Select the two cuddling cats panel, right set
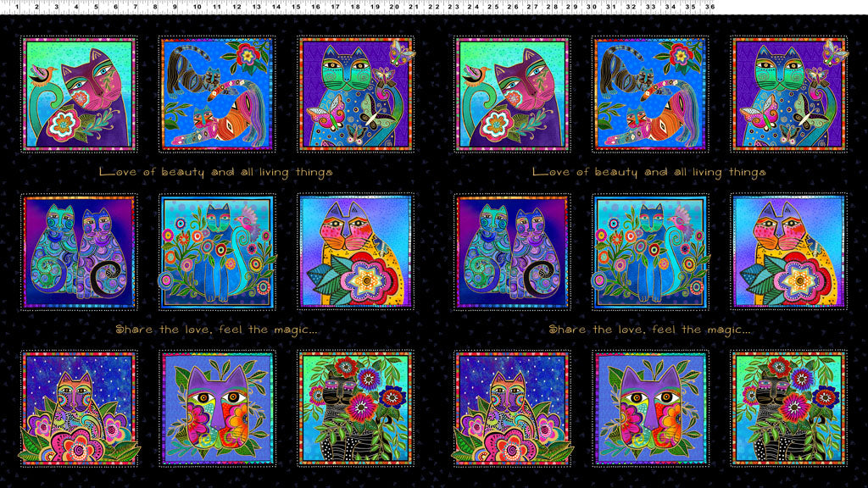This screenshot has height=488, width=868. coord(512,251)
